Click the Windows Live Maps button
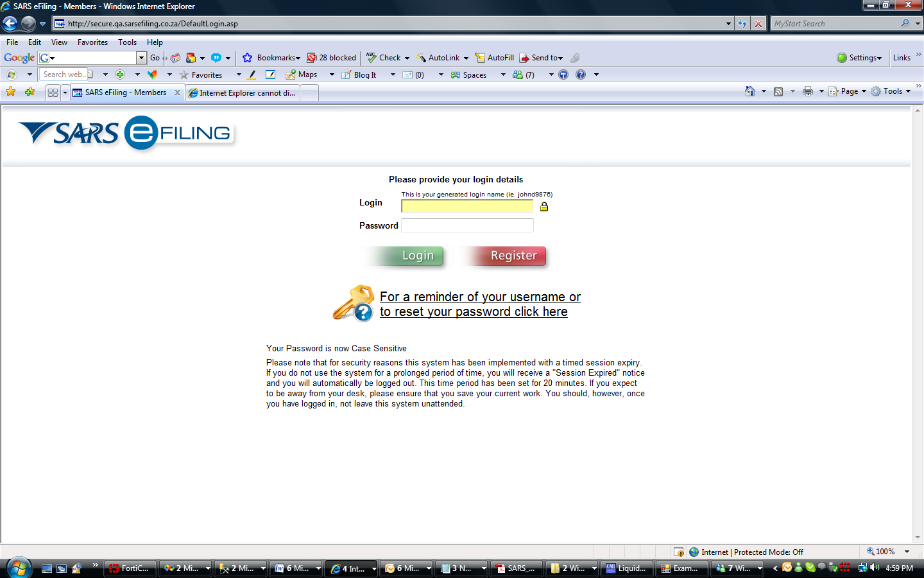 point(302,74)
